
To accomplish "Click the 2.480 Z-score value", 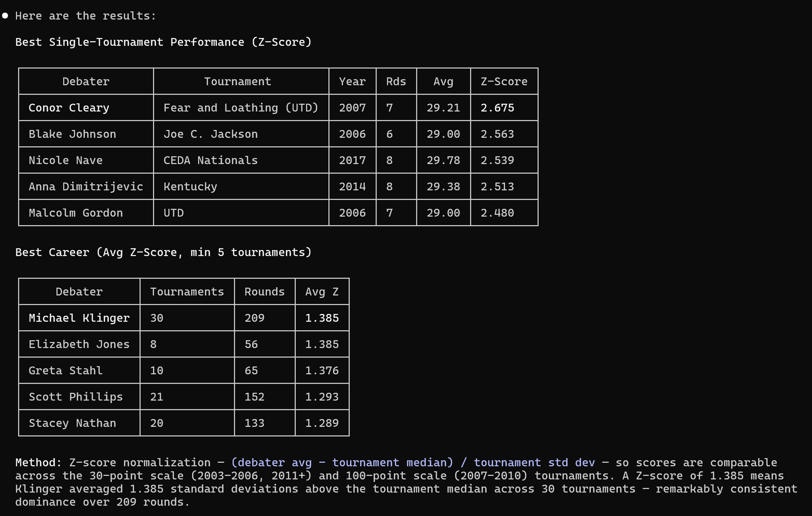I will (x=497, y=213).
